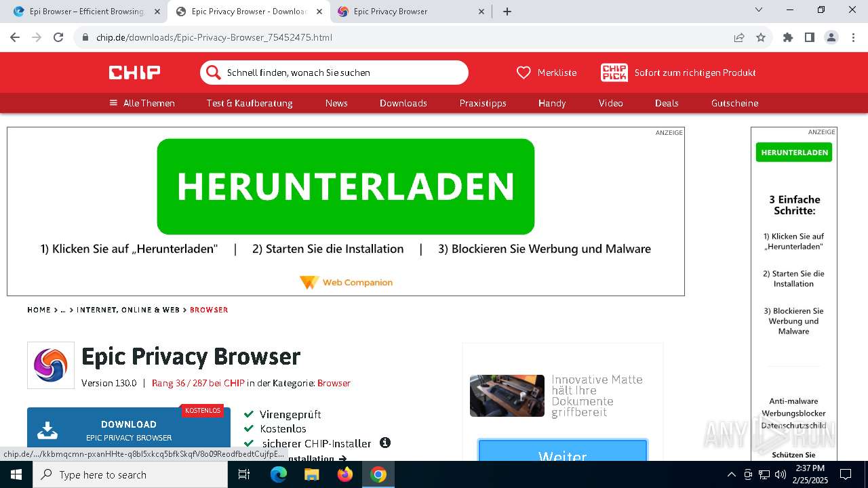Image resolution: width=868 pixels, height=488 pixels.
Task: Open the Extensions puzzle icon
Action: pos(788,37)
